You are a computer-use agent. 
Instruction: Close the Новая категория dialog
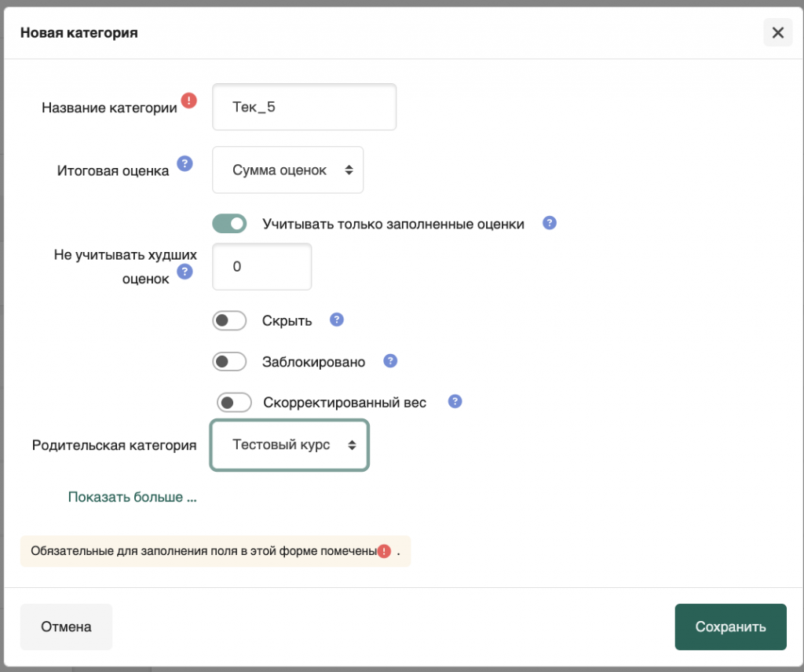777,32
